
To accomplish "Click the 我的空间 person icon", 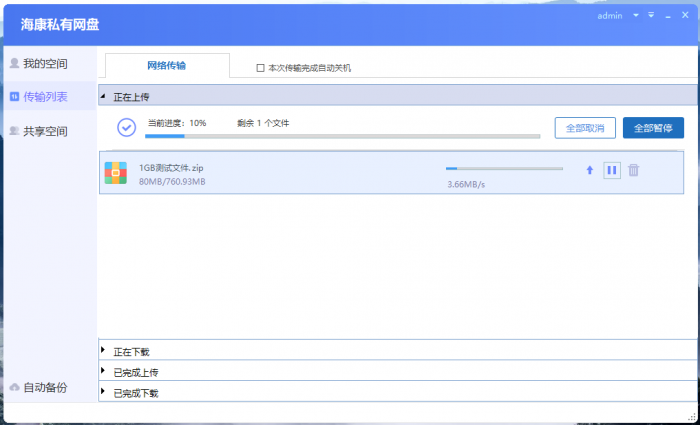I will pos(14,63).
